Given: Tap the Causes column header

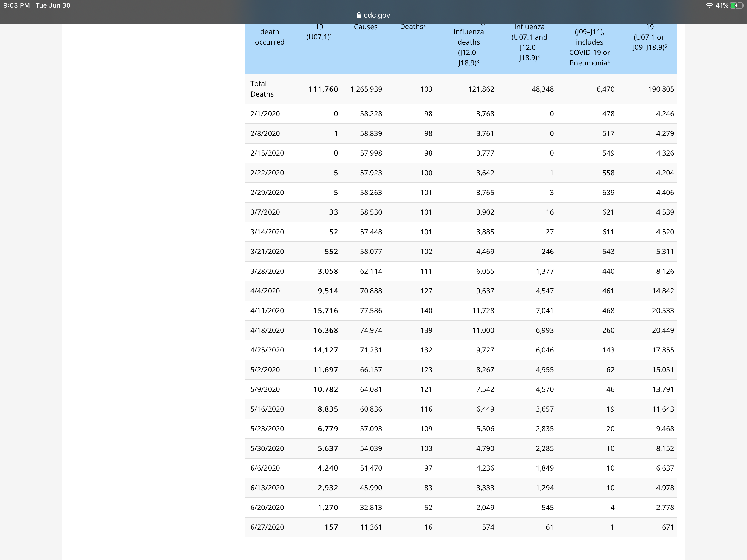Looking at the screenshot, I should (x=365, y=27).
